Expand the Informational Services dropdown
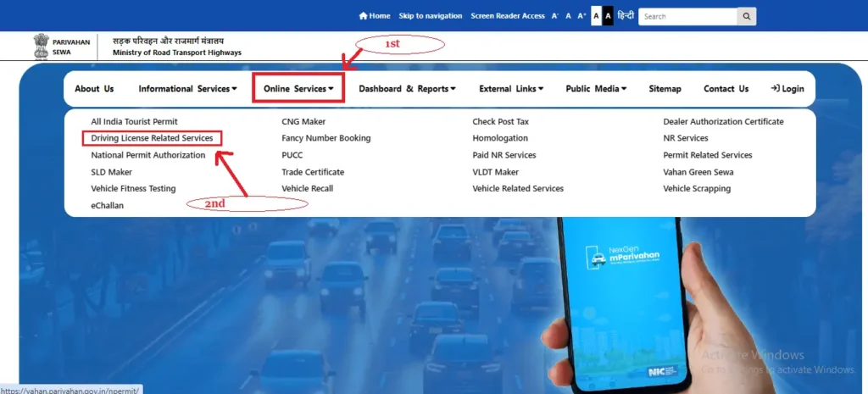 pyautogui.click(x=187, y=89)
